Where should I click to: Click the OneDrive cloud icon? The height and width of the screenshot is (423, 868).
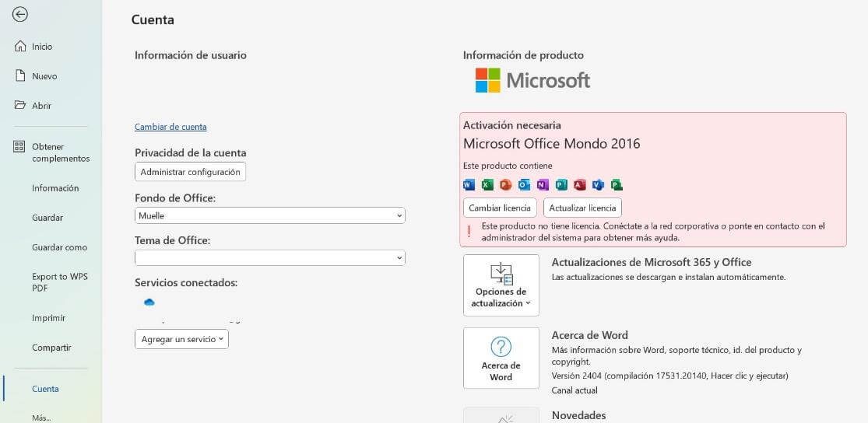coord(149,302)
